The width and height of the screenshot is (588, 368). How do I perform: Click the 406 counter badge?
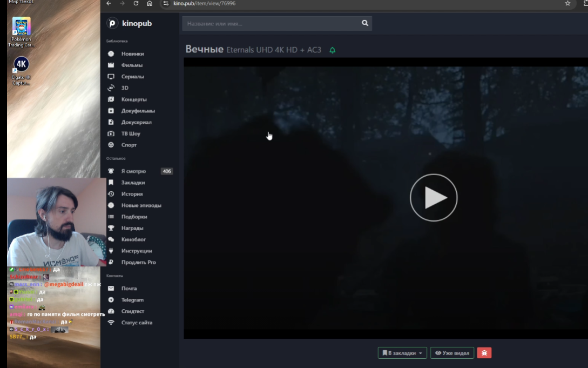click(167, 171)
